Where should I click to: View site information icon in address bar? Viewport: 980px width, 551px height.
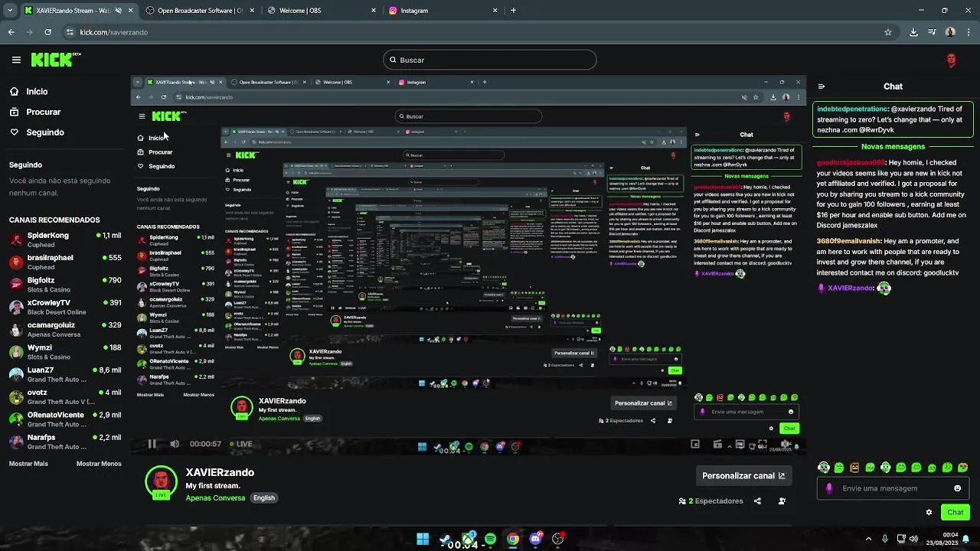point(70,32)
